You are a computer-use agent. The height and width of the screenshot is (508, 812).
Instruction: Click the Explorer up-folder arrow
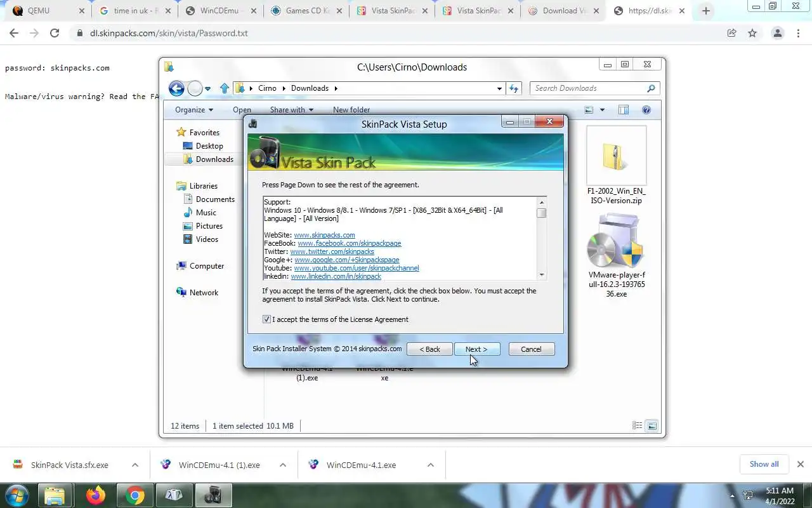coord(224,88)
